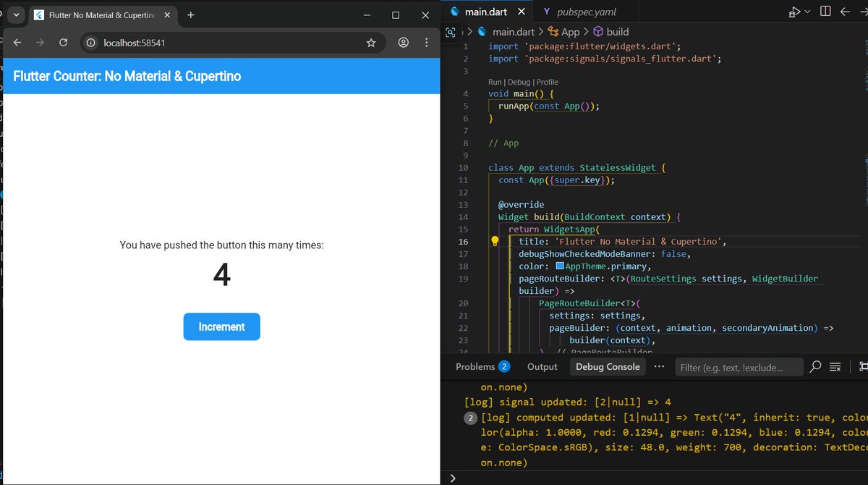
Task: Split the editor to the right
Action: tap(825, 12)
